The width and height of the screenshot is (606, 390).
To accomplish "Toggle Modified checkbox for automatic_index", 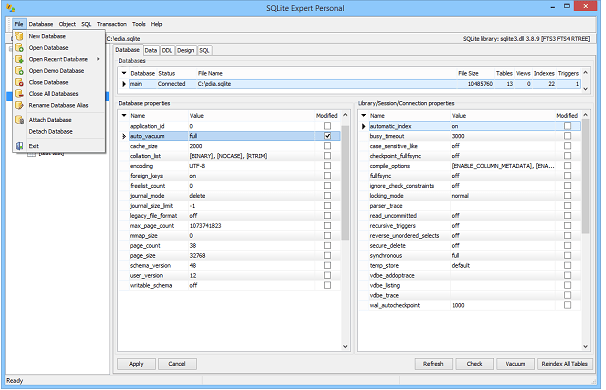I will pos(567,126).
